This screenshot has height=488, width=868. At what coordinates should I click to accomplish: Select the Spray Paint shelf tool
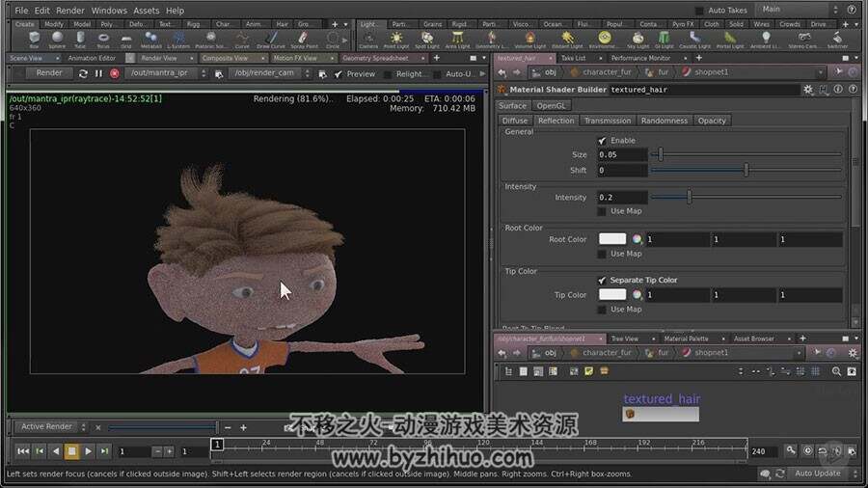pos(304,39)
